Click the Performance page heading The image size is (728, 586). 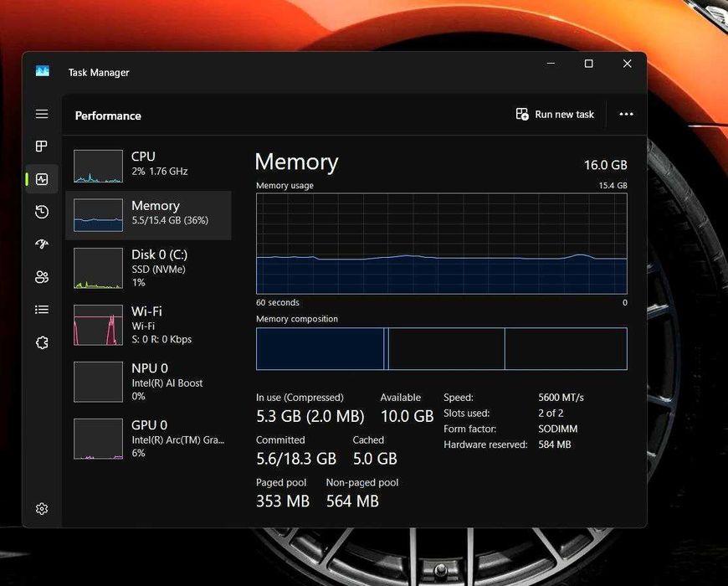(108, 116)
